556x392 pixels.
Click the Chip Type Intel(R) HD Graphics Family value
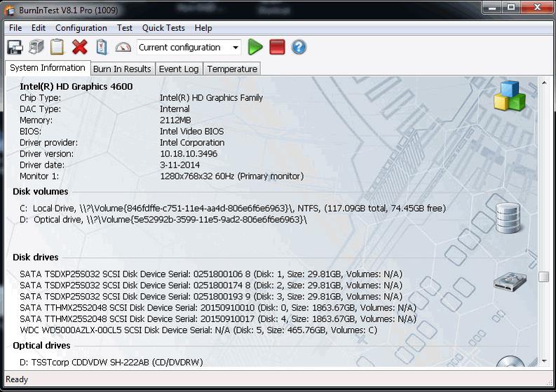click(x=211, y=98)
